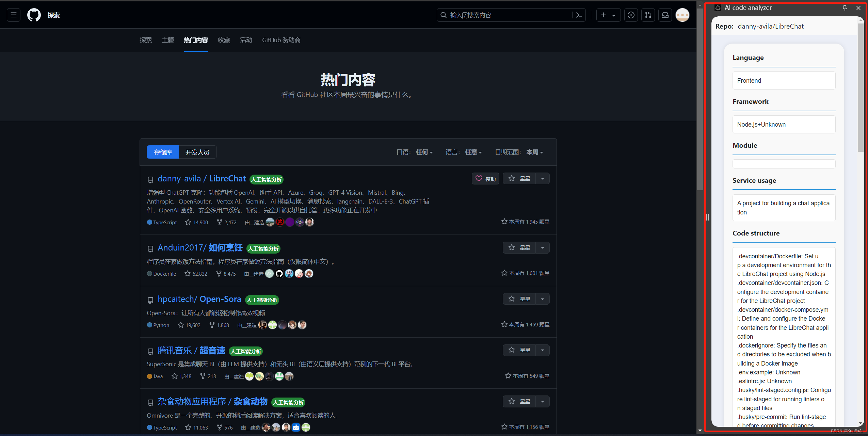868x436 pixels.
Task: Click the side panel resize handle
Action: coord(707,217)
